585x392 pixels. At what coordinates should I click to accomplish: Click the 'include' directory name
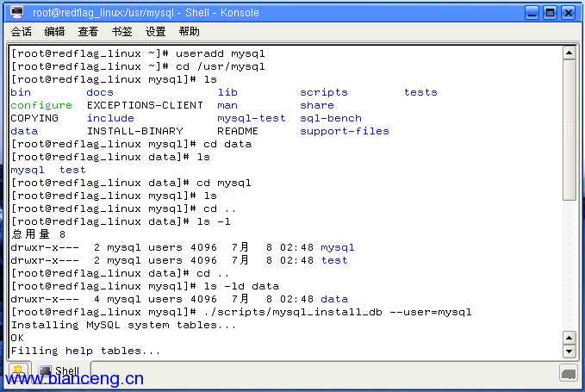(x=110, y=118)
